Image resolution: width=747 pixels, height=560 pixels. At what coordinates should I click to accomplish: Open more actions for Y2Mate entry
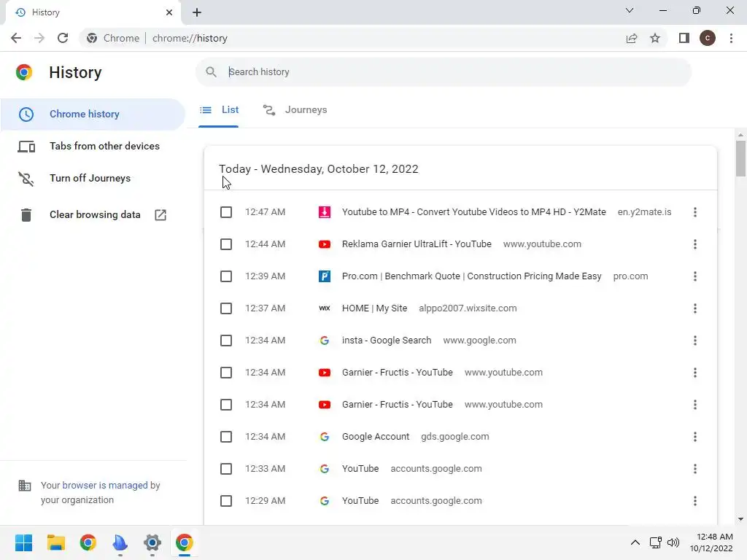coord(695,212)
